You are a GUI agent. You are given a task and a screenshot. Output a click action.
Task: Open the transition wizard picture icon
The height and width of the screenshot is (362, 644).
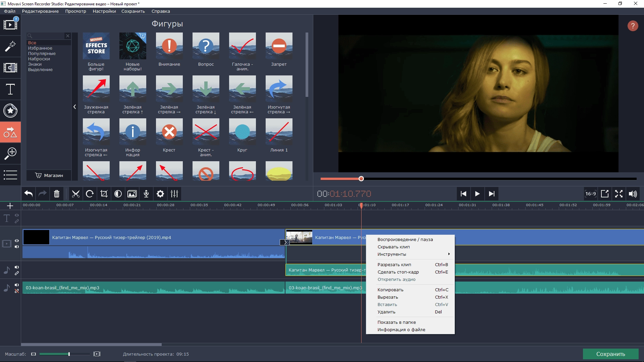click(x=132, y=194)
